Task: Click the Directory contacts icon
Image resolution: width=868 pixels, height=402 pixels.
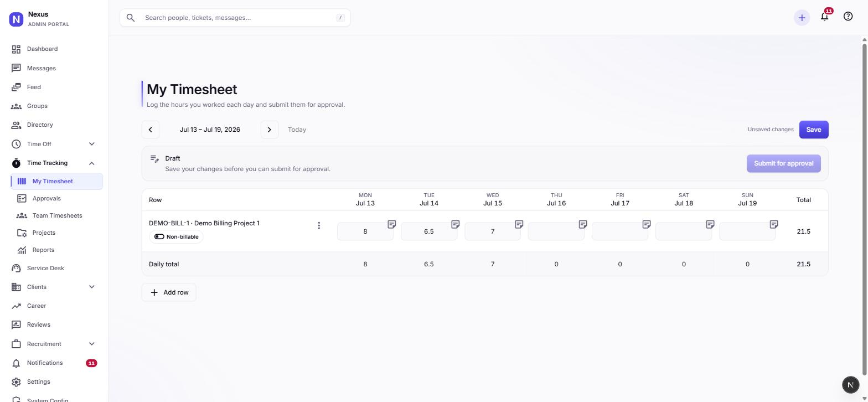Action: (x=16, y=125)
